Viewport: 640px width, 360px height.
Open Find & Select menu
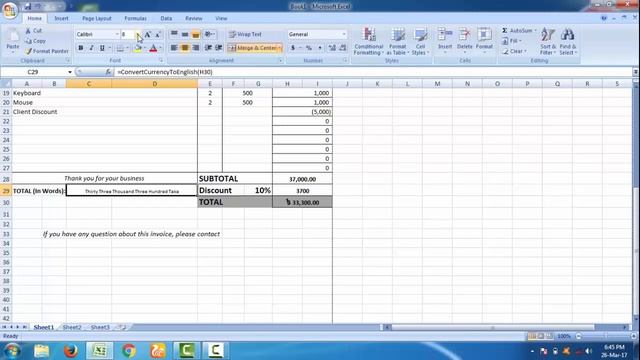coord(568,41)
